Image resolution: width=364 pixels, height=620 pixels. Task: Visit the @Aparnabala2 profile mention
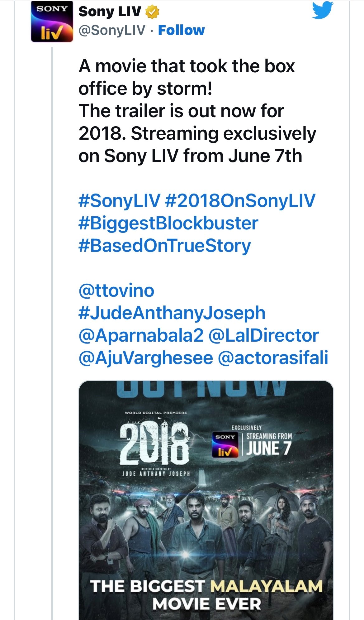click(x=141, y=335)
